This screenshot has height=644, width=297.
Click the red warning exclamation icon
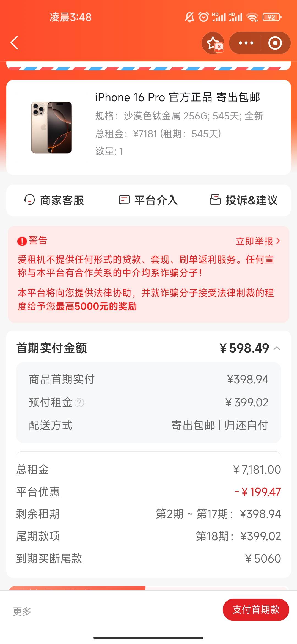(x=22, y=241)
